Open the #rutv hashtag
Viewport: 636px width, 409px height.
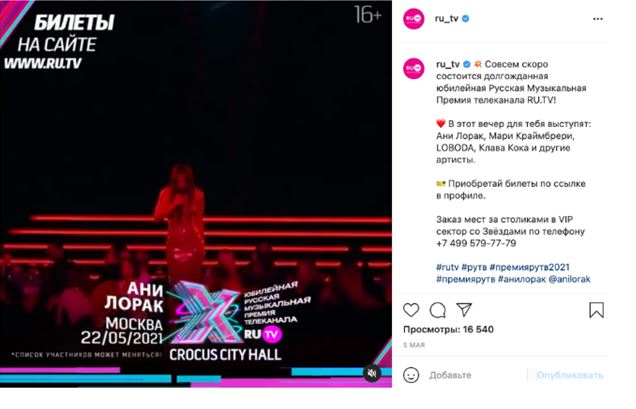tap(447, 267)
